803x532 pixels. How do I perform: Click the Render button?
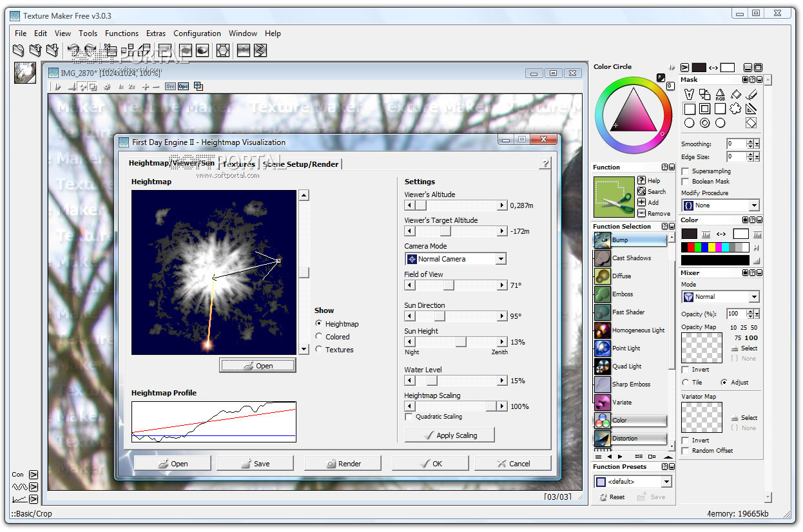click(342, 463)
